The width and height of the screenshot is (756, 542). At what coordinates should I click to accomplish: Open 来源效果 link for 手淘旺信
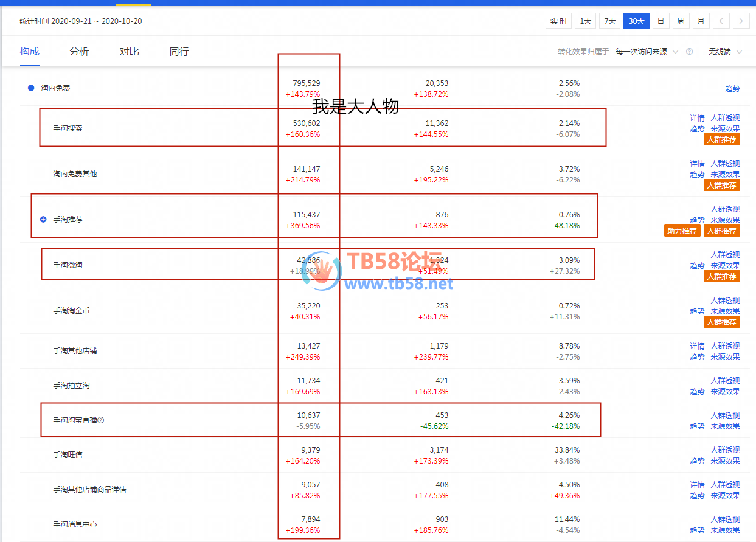click(725, 461)
